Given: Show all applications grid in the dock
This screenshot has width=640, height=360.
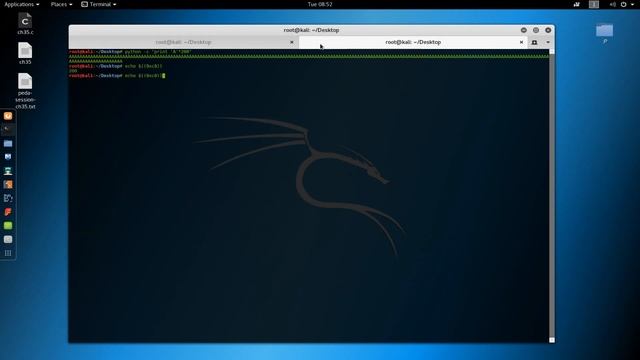Looking at the screenshot, I should [x=8, y=253].
